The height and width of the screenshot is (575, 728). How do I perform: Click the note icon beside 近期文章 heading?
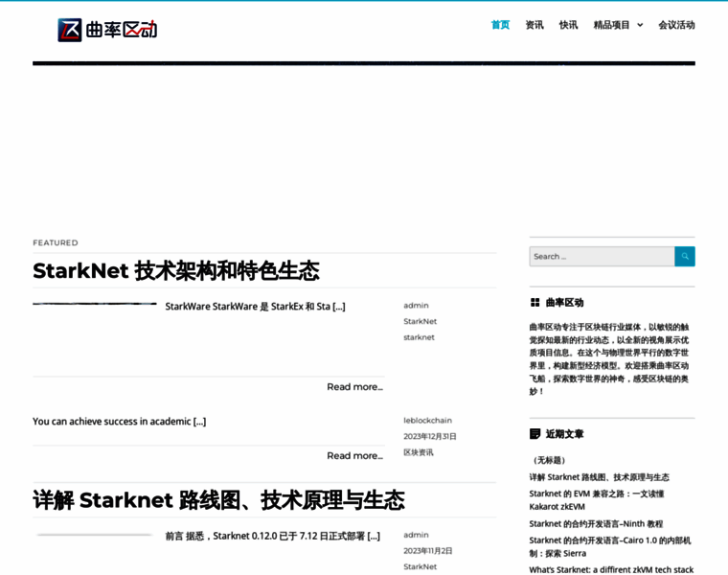(535, 434)
